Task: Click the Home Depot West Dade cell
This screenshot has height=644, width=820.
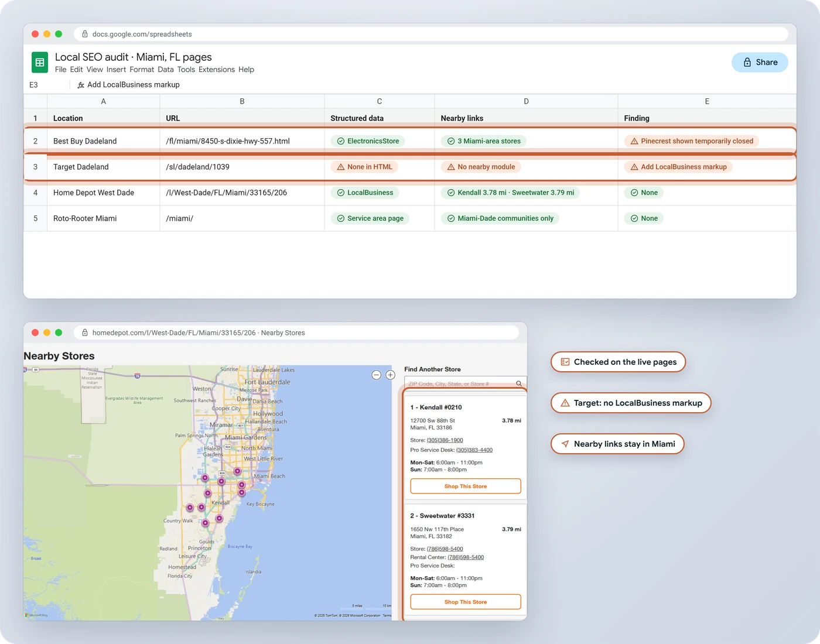Action: (x=104, y=193)
